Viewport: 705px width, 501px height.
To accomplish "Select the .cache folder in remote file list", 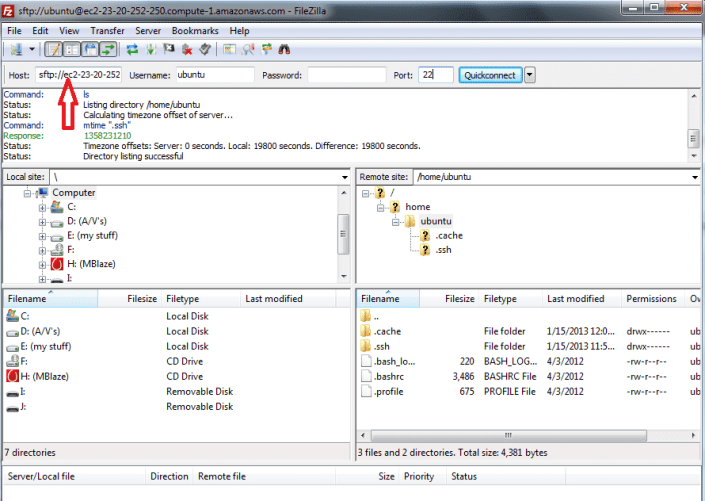I will pos(387,331).
